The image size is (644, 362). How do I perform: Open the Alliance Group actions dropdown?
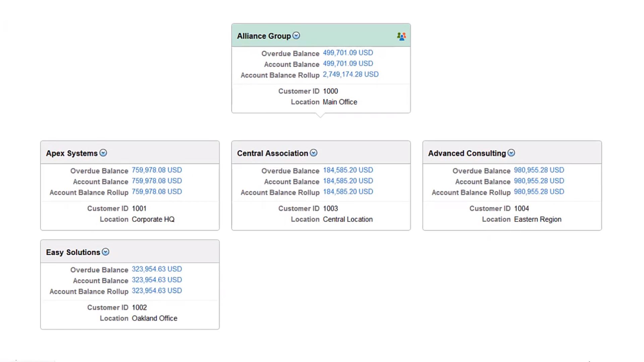point(296,35)
